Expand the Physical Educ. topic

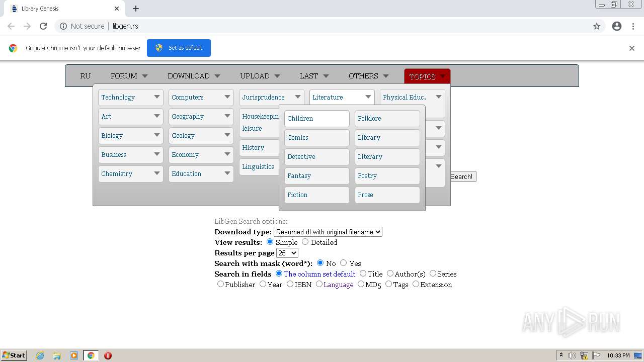click(413, 97)
